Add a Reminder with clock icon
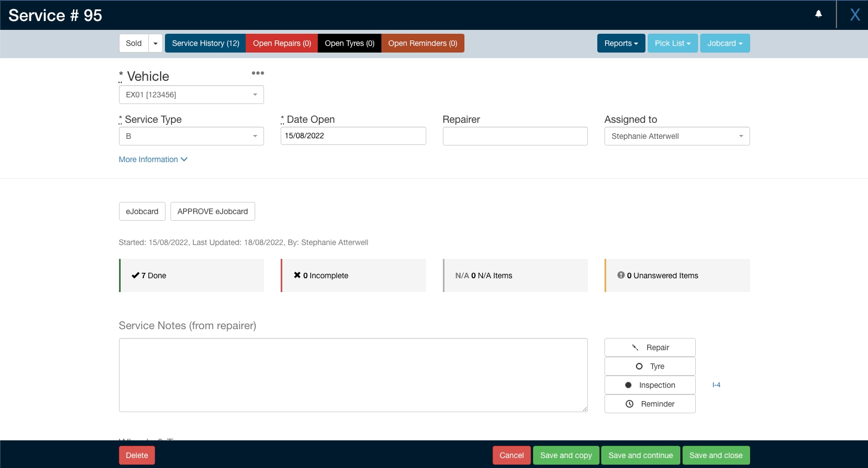 650,404
